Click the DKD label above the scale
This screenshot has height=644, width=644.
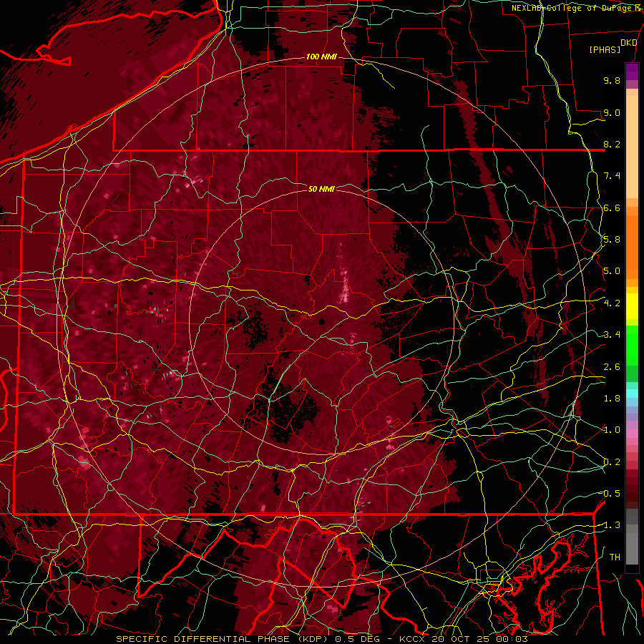point(629,43)
